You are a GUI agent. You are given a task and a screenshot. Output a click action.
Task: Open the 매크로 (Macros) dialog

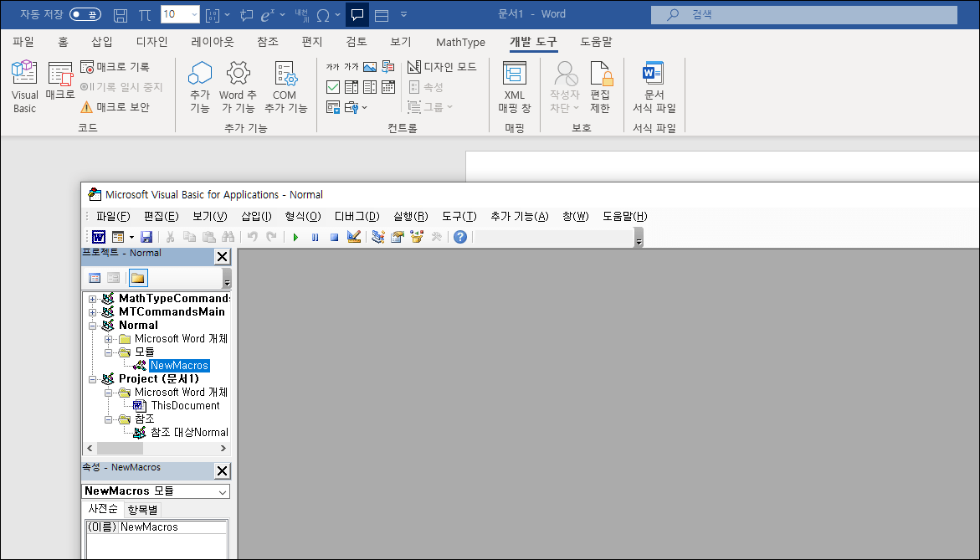(60, 81)
